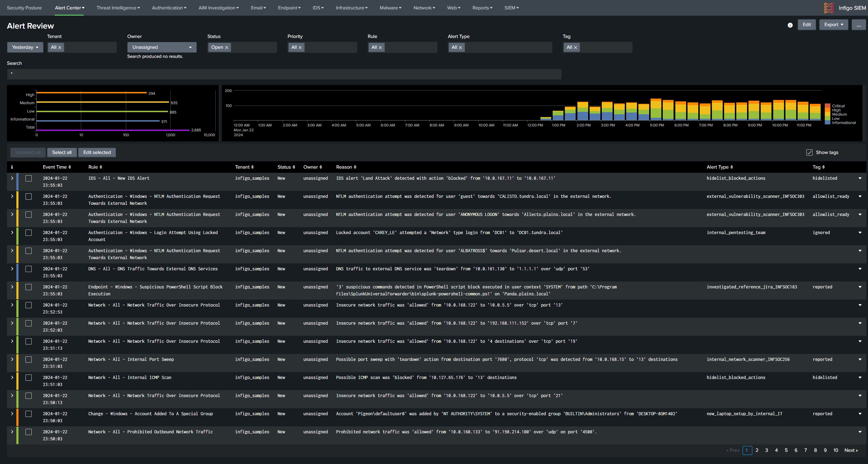This screenshot has width=868, height=464.
Task: Sort table by Alert Type column
Action: click(x=720, y=167)
